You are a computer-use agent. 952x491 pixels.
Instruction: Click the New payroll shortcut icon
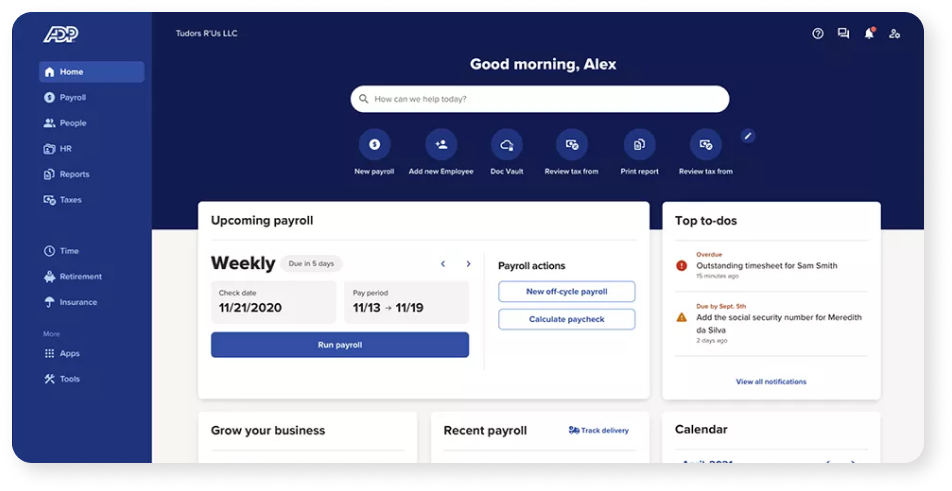tap(374, 145)
